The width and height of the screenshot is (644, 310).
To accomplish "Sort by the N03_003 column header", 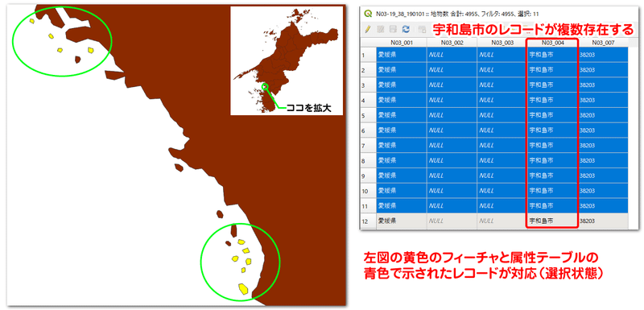I will (x=502, y=43).
